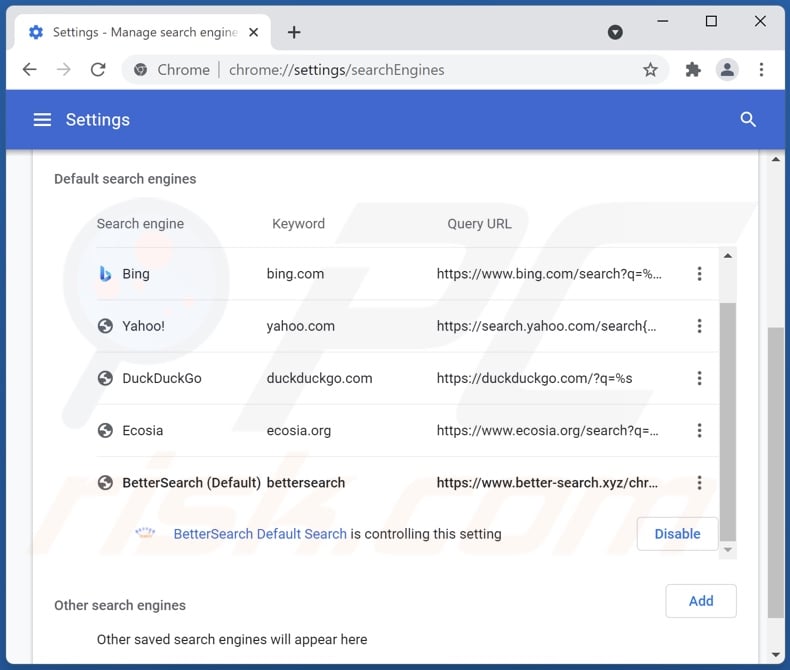
Task: Click the Yahoo! globe icon
Action: (105, 326)
